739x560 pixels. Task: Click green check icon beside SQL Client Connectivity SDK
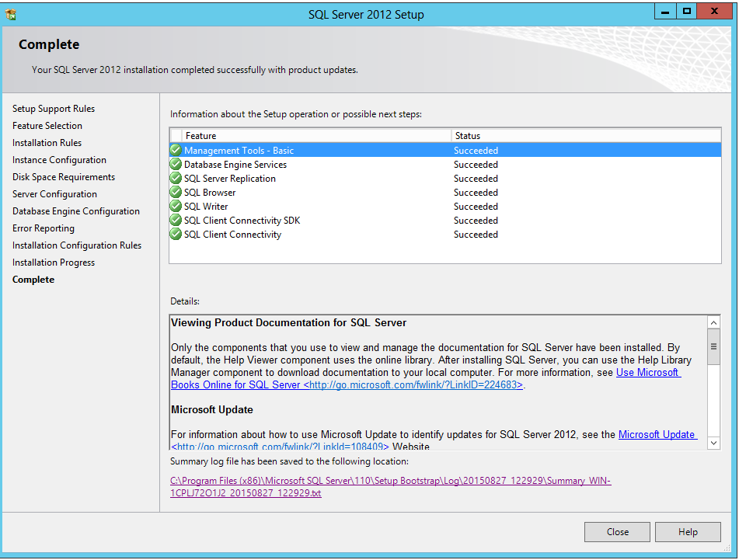click(176, 221)
